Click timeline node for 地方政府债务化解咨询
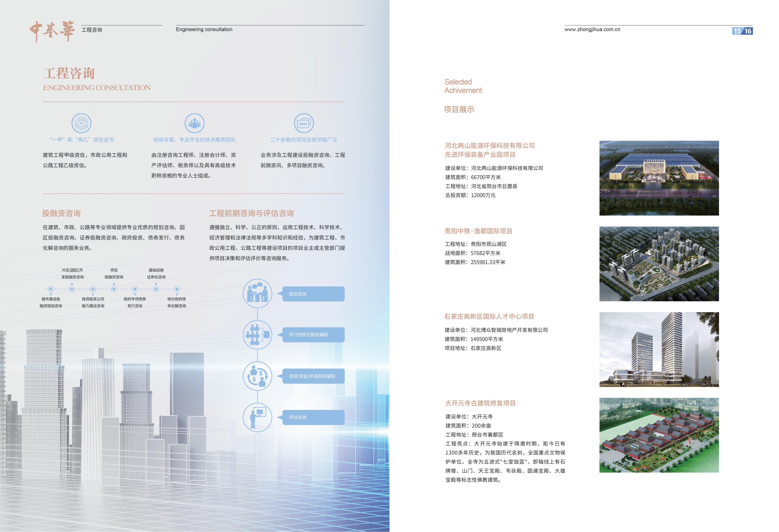This screenshot has height=532, width=779. pos(177,289)
